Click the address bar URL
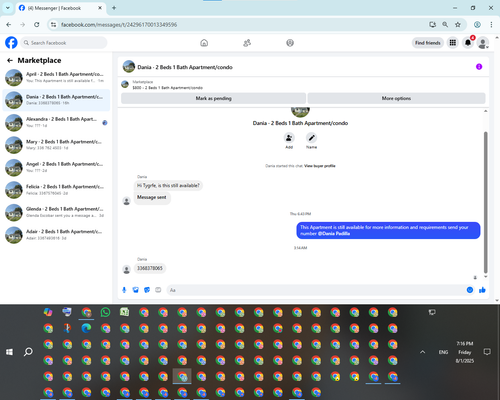Viewport: 500px width, 400px height. pyautogui.click(x=119, y=25)
